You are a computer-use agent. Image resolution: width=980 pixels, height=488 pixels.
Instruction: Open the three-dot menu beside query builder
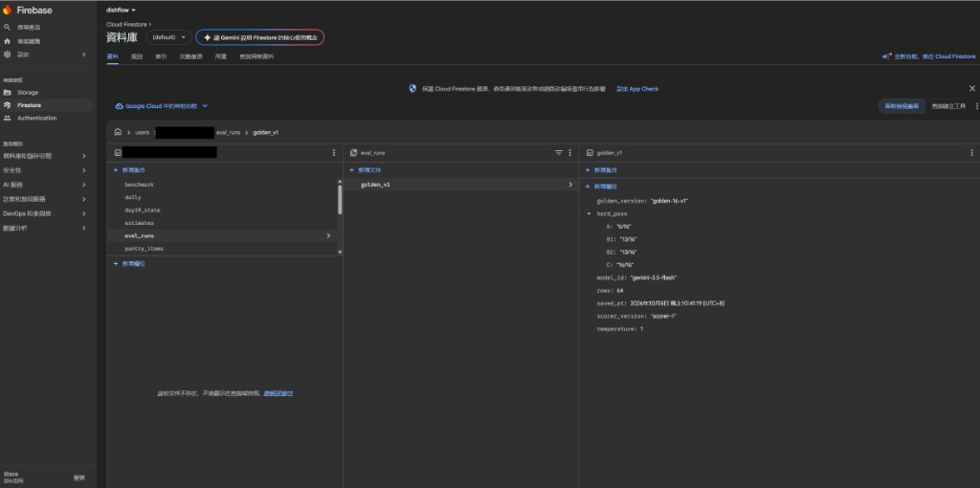click(x=977, y=106)
